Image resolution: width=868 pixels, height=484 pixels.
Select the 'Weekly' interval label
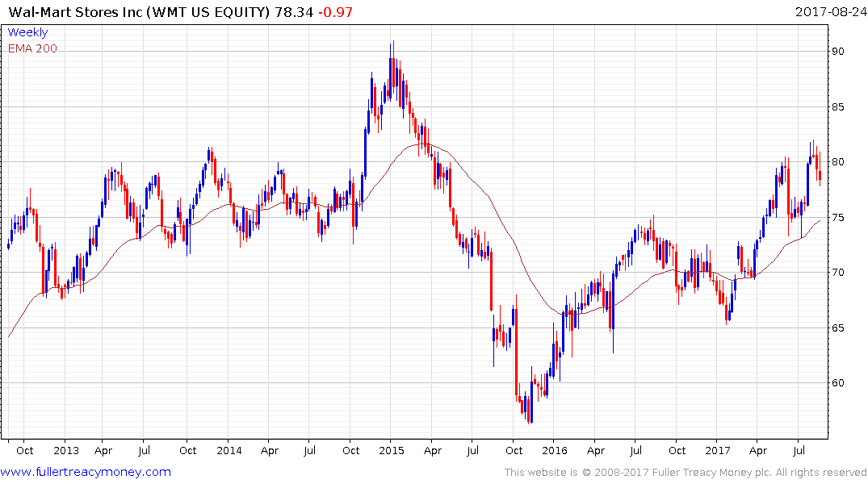coord(27,32)
